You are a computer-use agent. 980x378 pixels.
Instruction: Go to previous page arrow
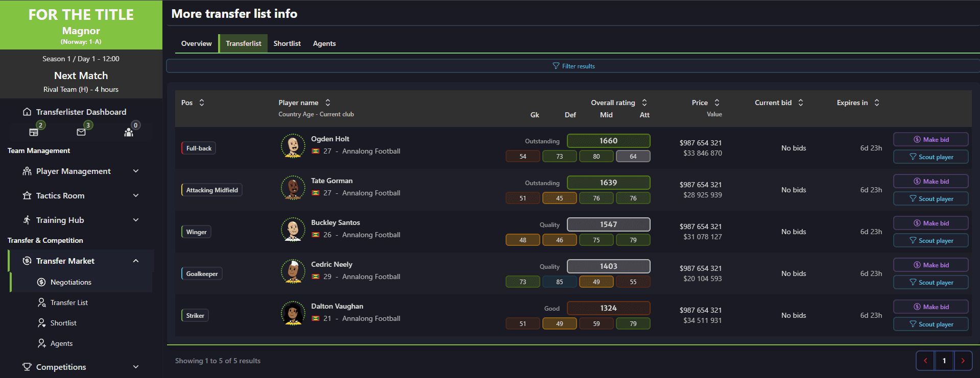[925, 361]
